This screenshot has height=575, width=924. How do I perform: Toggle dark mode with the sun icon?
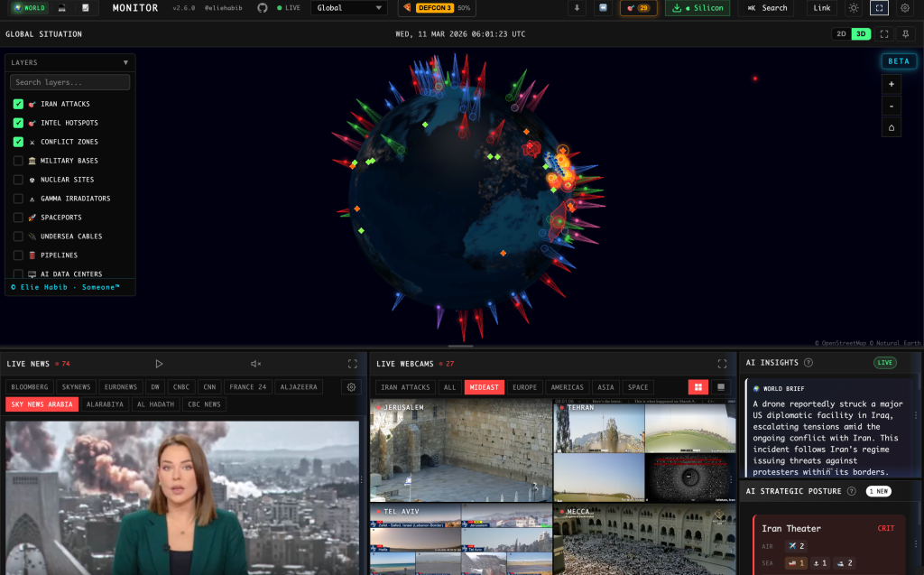[x=854, y=8]
